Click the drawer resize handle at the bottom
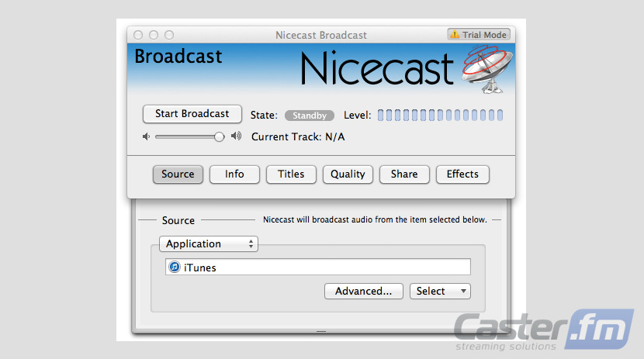This screenshot has width=644, height=359. click(321, 331)
